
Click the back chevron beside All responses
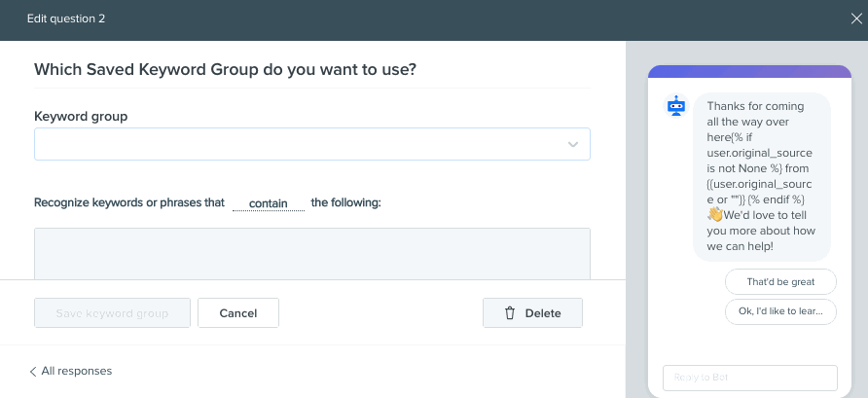click(33, 372)
